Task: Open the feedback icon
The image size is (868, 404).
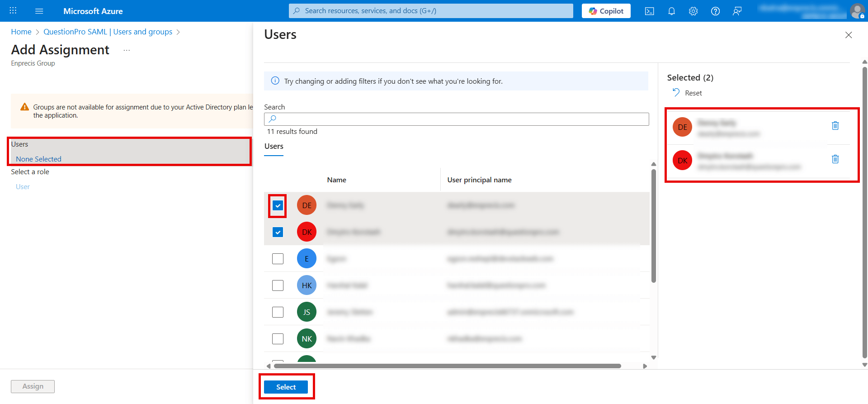Action: 737,11
